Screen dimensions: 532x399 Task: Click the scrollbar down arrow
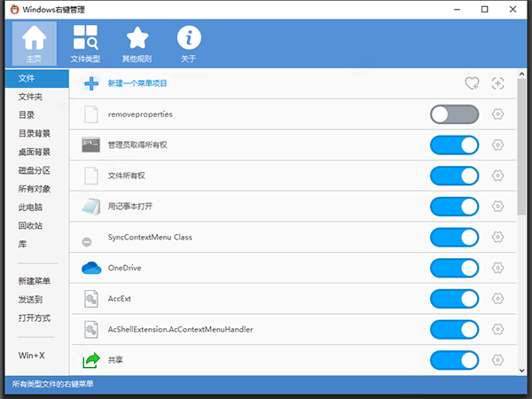point(522,371)
